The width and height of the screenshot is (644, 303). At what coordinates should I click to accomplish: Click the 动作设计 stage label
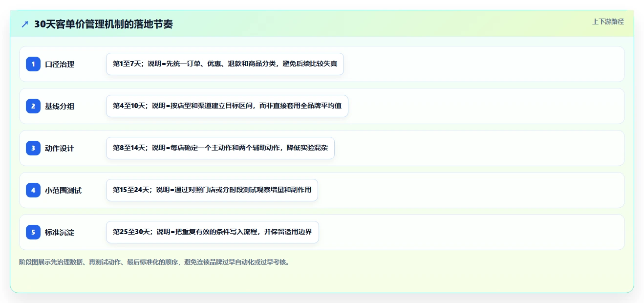(x=60, y=148)
